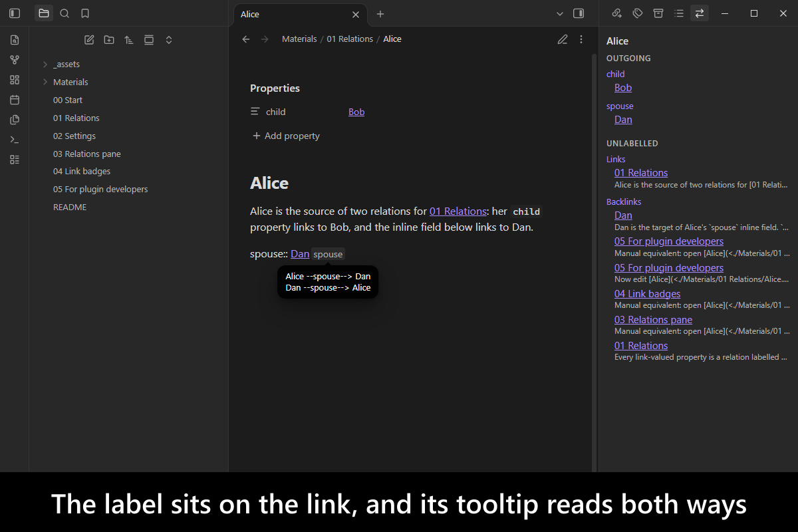Open the quick switcher ribbon icon
This screenshot has height=532, width=798.
[15, 40]
